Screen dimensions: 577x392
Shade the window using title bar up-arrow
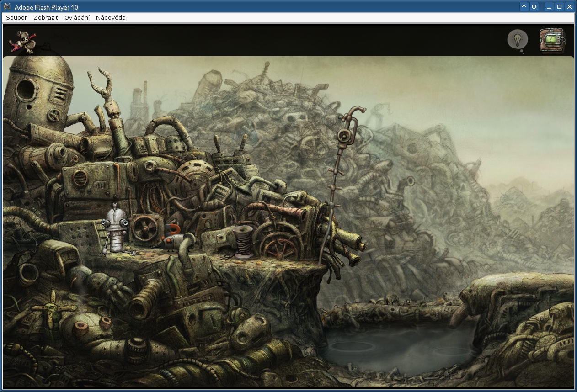click(x=524, y=7)
